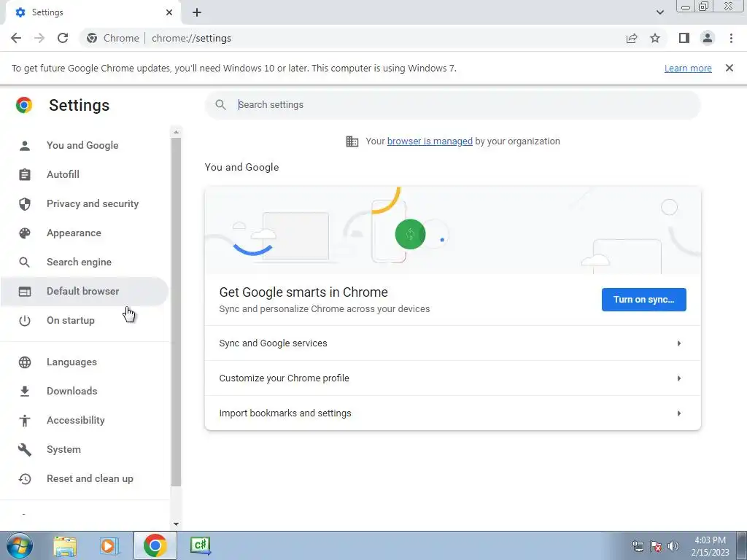Expand Customize your Chrome profile row
The image size is (747, 560).
452,378
